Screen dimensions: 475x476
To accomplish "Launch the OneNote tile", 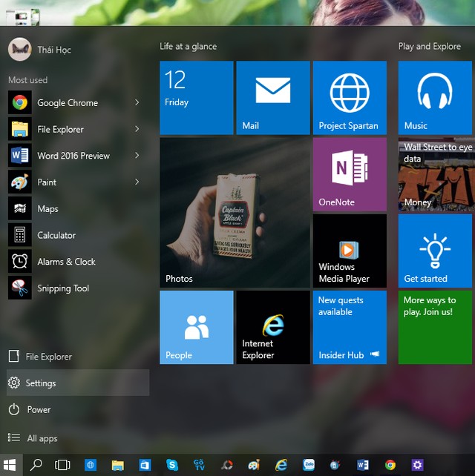I will 350,174.
